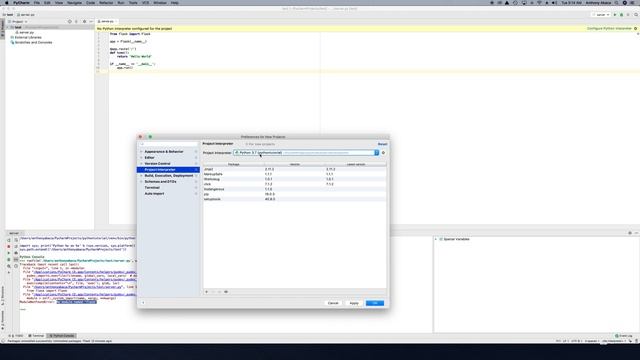Image resolution: width=640 pixels, height=360 pixels.
Task: Click the Apple menu icon
Action: (6, 3)
